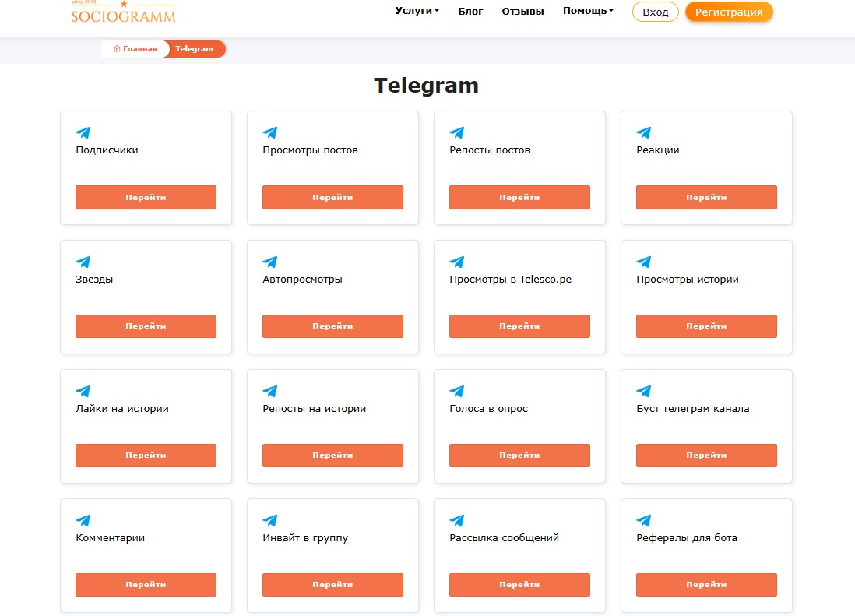Click Перейти under Просмотры постов
The image size is (855, 616).
[332, 197]
